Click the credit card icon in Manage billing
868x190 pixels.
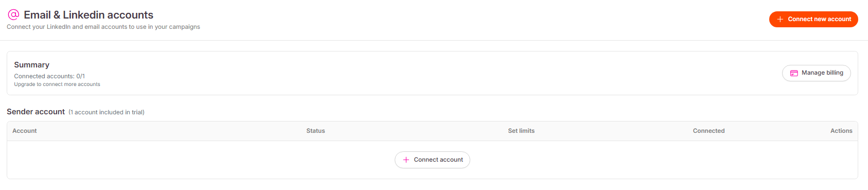[x=794, y=73]
